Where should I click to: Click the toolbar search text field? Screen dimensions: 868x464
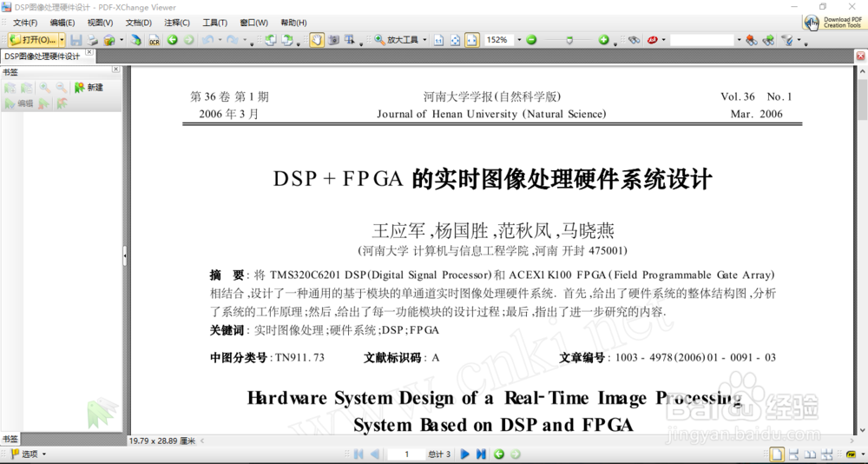click(x=701, y=40)
